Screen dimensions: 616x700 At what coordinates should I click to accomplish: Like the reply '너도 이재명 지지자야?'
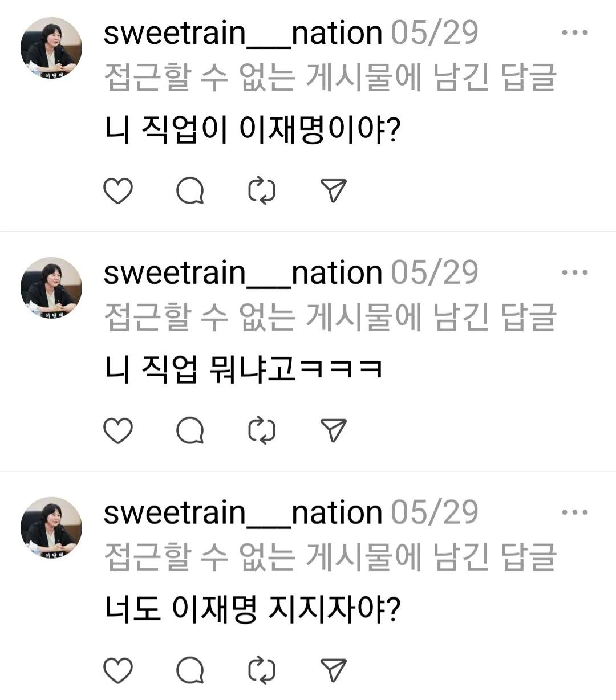[118, 670]
